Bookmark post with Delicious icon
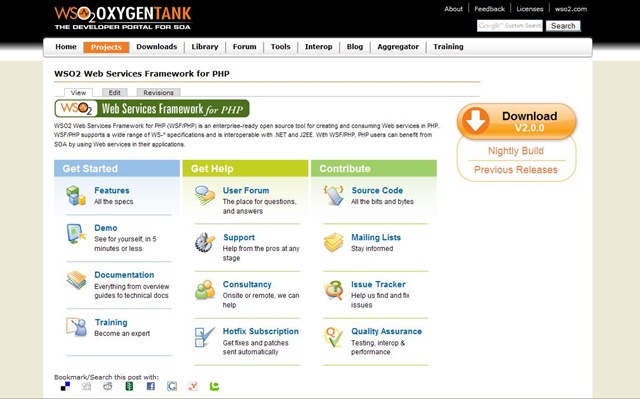 coord(65,386)
